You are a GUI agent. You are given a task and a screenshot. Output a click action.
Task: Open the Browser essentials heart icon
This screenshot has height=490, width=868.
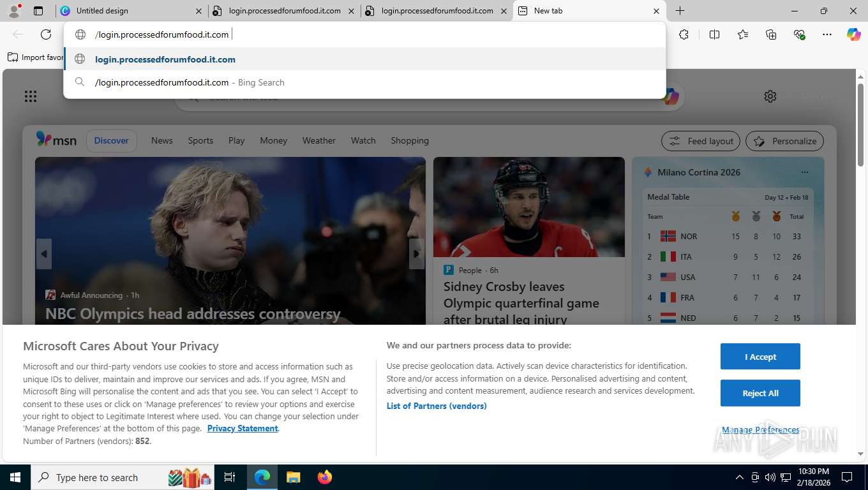pyautogui.click(x=799, y=34)
